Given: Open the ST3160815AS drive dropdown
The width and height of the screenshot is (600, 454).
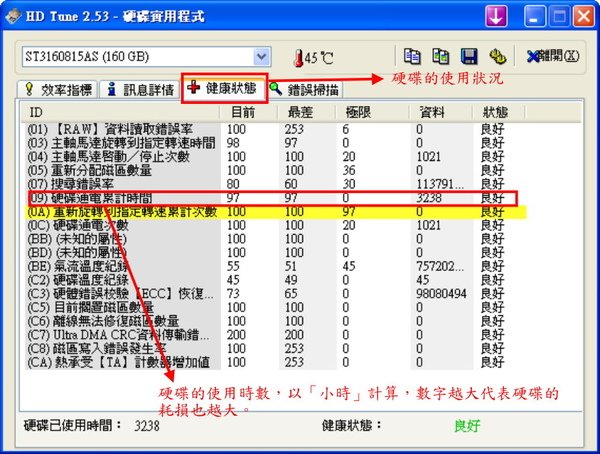Looking at the screenshot, I should click(x=261, y=57).
